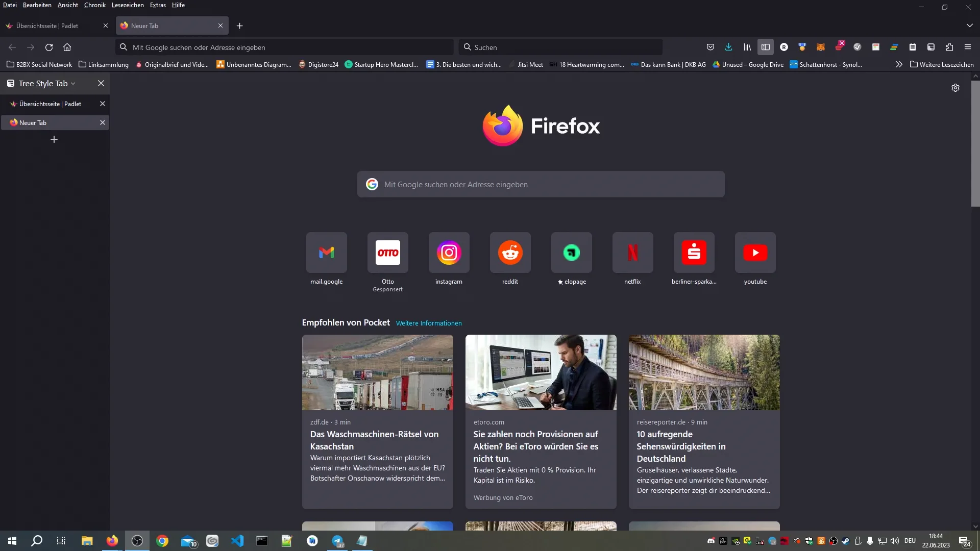Open new tab settings gear
The height and width of the screenshot is (551, 980).
[955, 87]
